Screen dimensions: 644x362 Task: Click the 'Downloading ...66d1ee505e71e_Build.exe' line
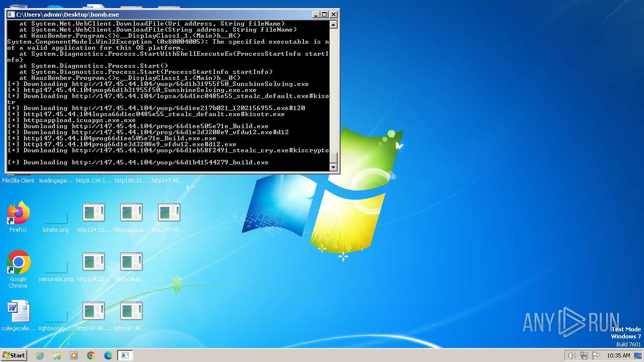pos(138,126)
